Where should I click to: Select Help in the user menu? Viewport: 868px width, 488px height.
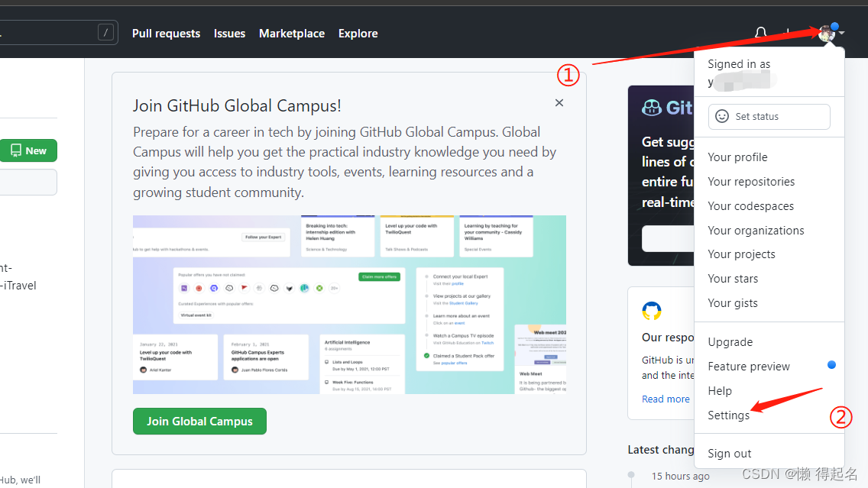(x=720, y=390)
